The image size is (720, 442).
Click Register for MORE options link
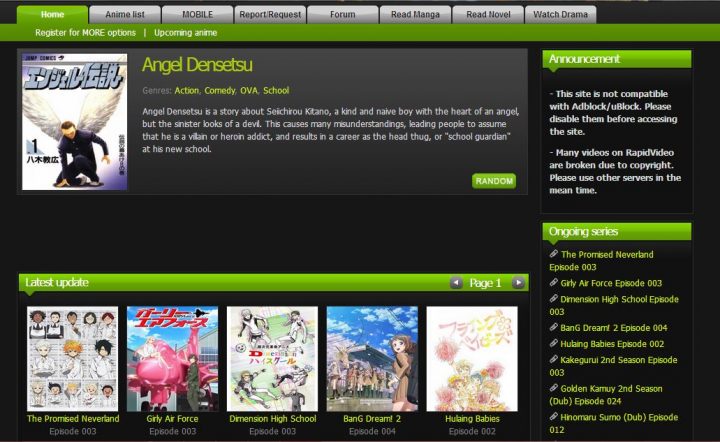click(x=85, y=33)
